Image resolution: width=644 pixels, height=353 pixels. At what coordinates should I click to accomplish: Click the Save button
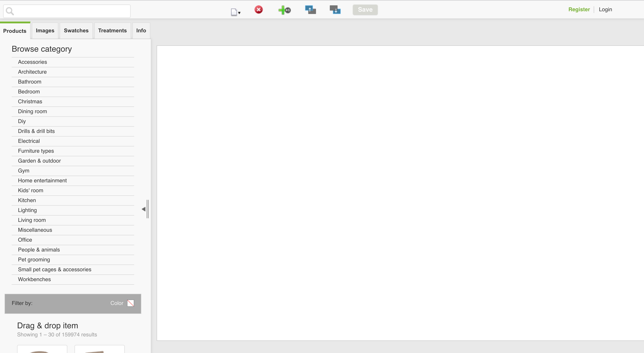tap(365, 10)
